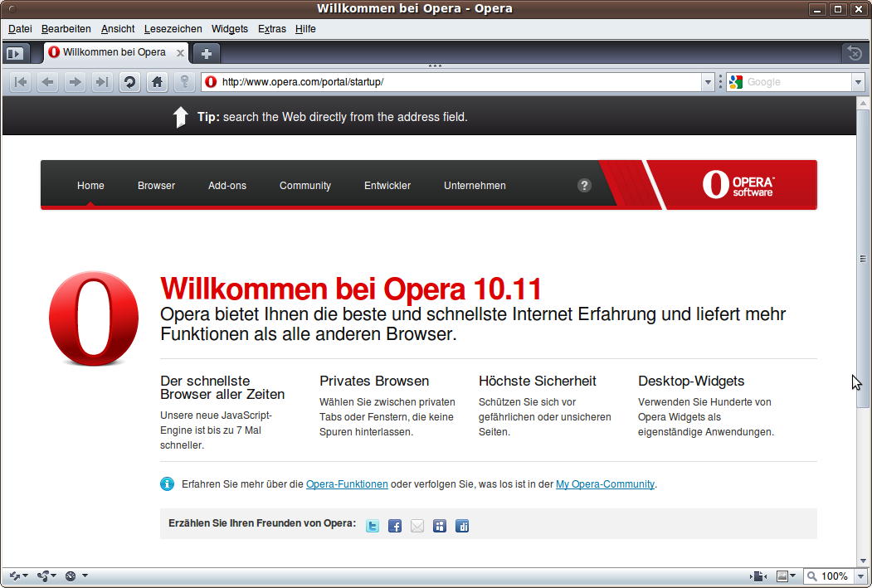Open the Datei menu

coord(20,29)
